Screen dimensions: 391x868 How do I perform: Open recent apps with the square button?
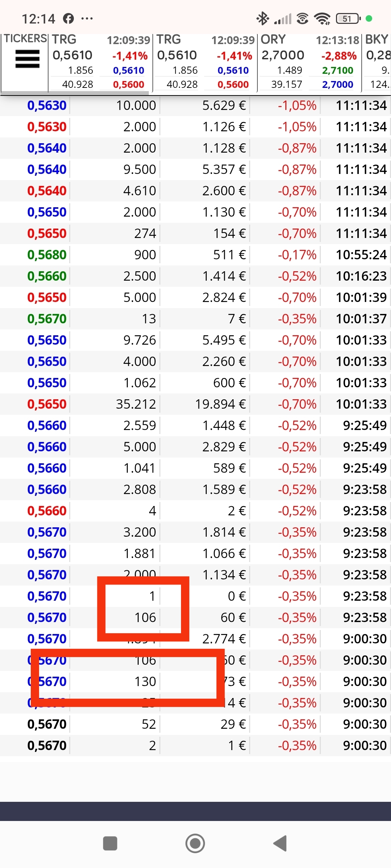(x=110, y=843)
